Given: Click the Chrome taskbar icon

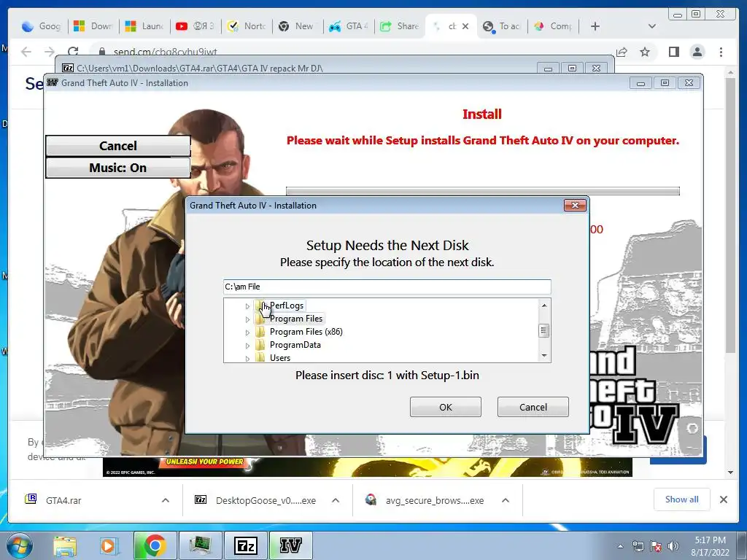Looking at the screenshot, I should pos(155,545).
